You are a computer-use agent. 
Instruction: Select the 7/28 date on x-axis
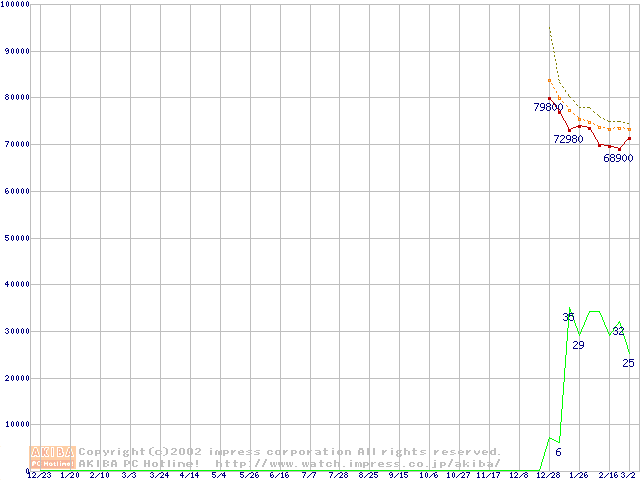pyautogui.click(x=338, y=476)
